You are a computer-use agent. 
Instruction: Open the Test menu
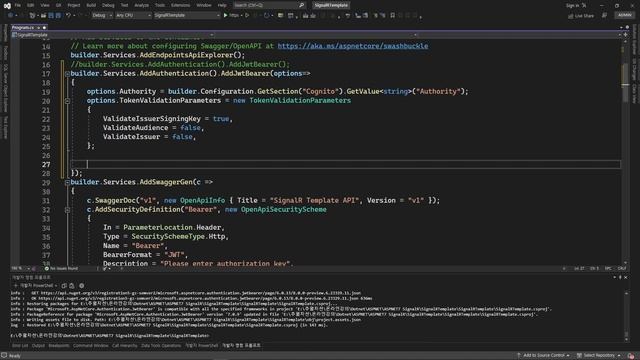(x=124, y=5)
